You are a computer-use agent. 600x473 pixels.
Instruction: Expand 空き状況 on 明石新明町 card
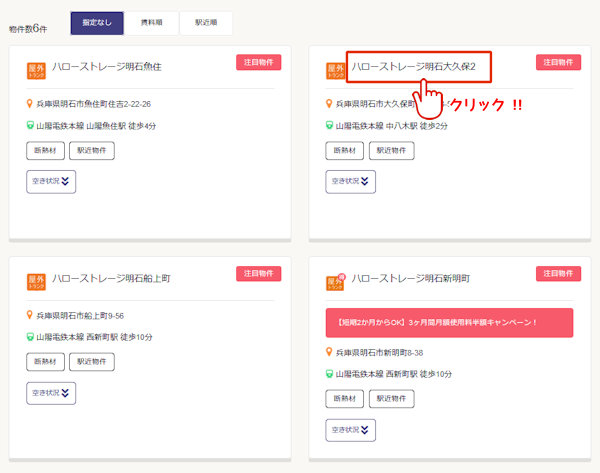(351, 430)
